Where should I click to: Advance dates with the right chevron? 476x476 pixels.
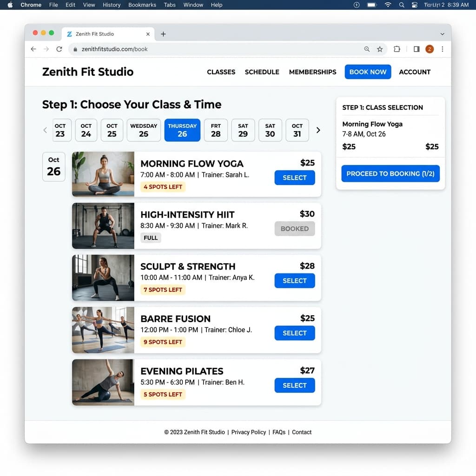[318, 130]
